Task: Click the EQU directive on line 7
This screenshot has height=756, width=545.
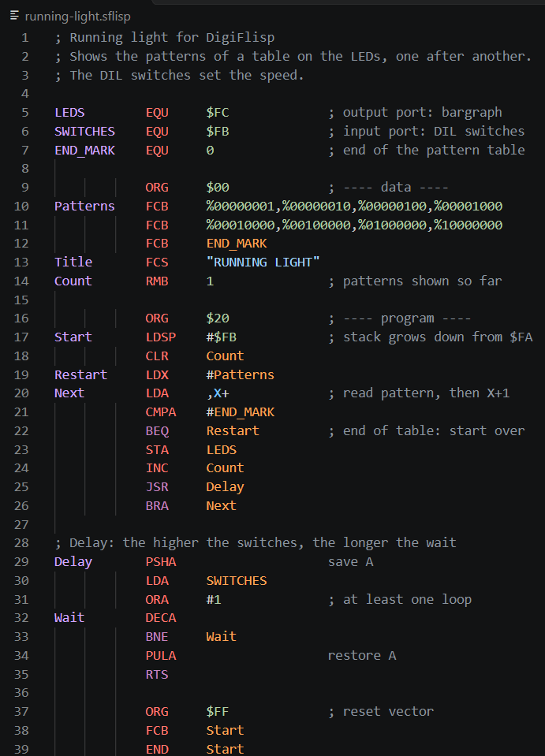Action: coord(157,150)
